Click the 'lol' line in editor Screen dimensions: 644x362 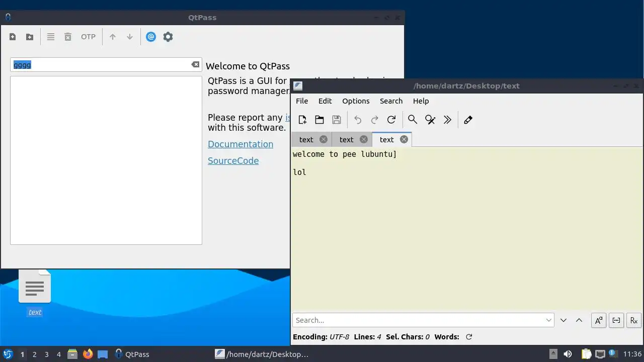[299, 172]
